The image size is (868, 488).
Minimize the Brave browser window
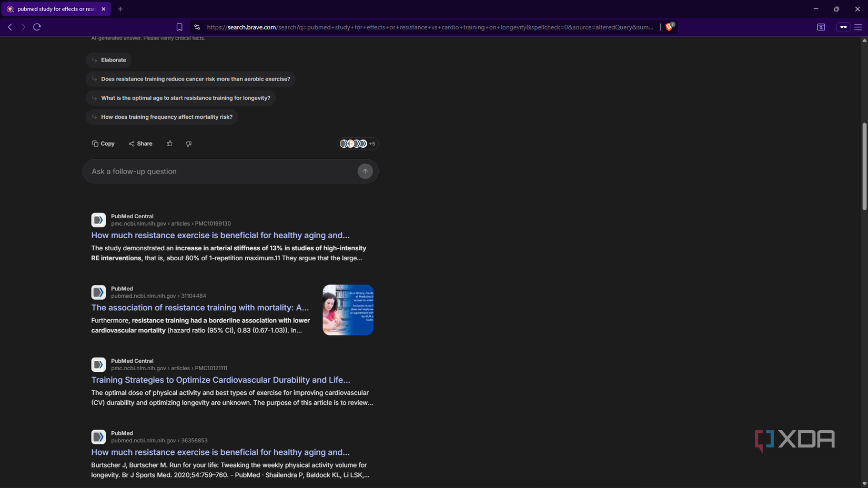pyautogui.click(x=816, y=9)
